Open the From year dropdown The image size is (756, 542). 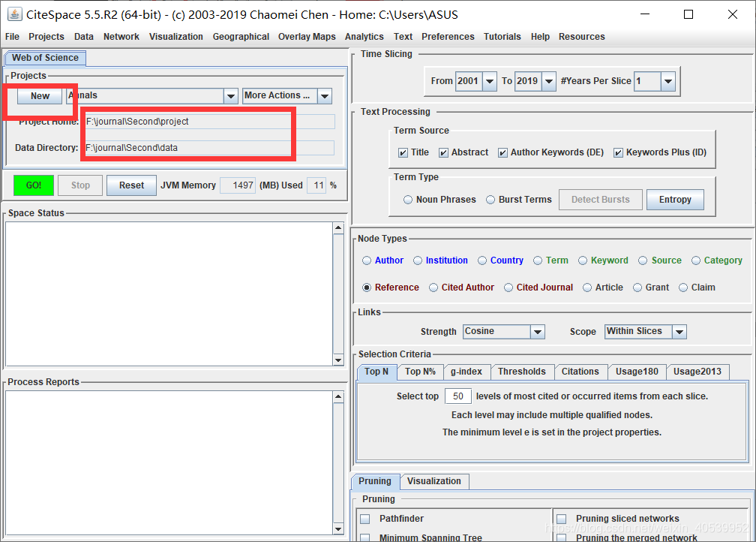point(489,81)
